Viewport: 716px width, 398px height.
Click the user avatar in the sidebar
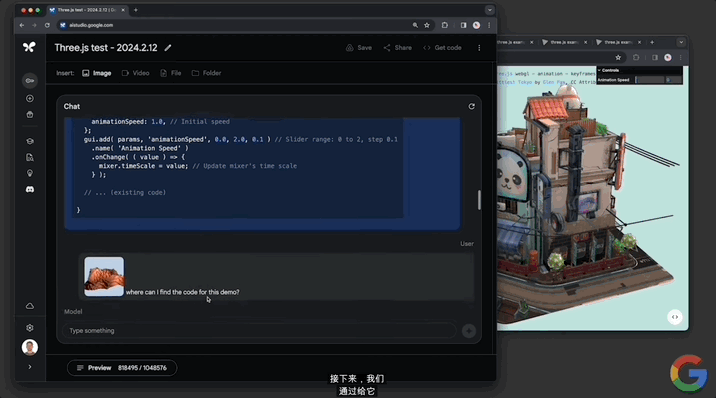30,347
